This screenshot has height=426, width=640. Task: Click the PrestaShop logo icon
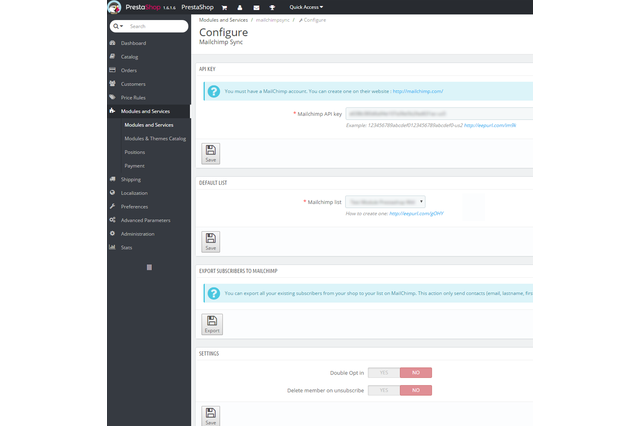[114, 7]
